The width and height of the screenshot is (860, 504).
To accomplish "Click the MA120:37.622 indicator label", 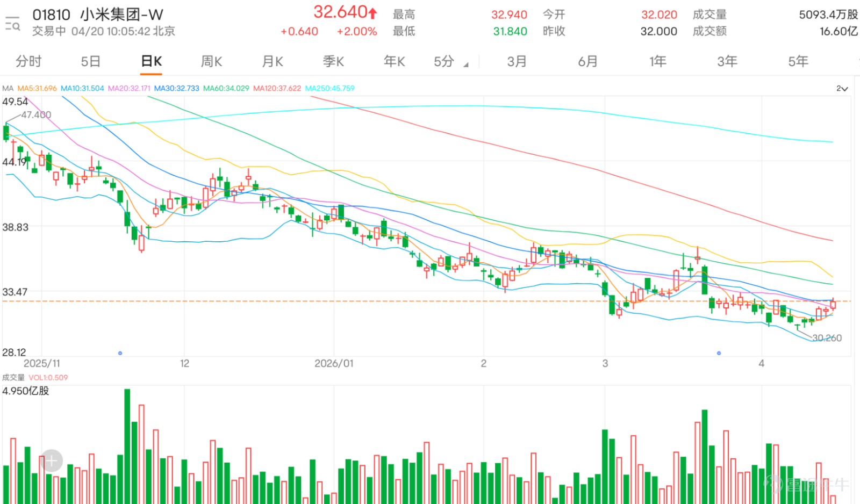I will pos(277,88).
